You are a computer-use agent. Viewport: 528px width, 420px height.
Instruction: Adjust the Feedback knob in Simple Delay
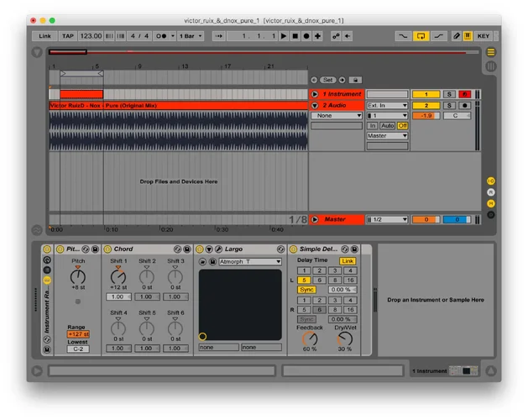[310, 338]
